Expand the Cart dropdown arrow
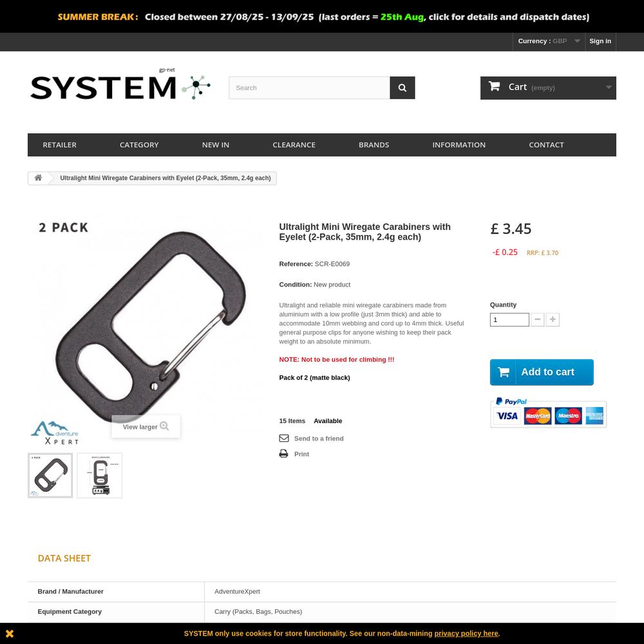Screen dimensions: 644x644 (609, 88)
